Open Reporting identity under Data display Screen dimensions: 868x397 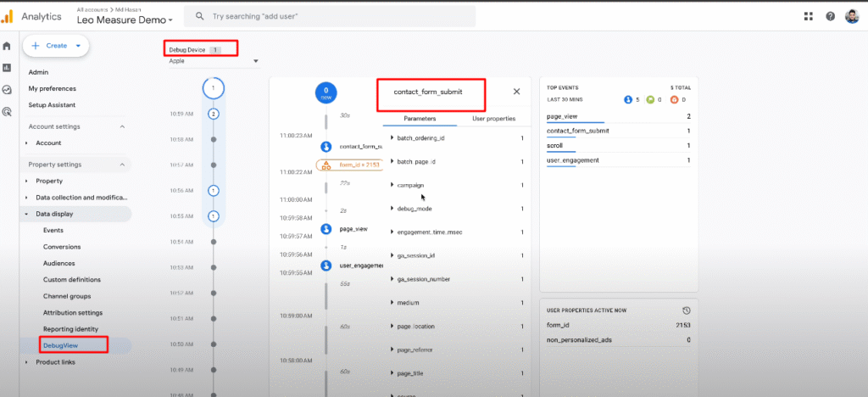(70, 329)
